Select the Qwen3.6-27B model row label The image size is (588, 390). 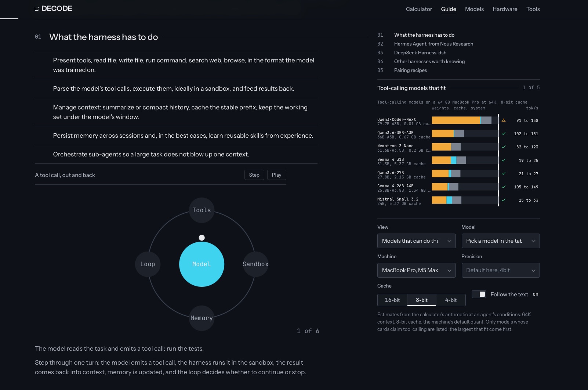click(391, 173)
